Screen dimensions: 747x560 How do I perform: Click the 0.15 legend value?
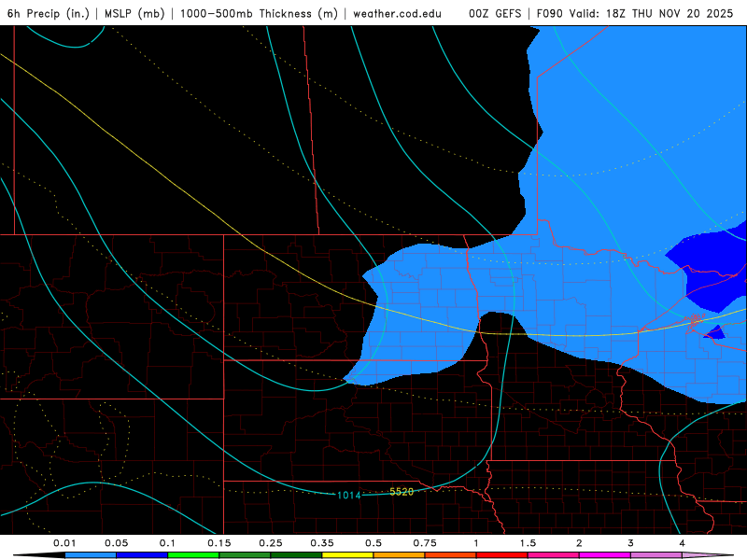pos(219,543)
